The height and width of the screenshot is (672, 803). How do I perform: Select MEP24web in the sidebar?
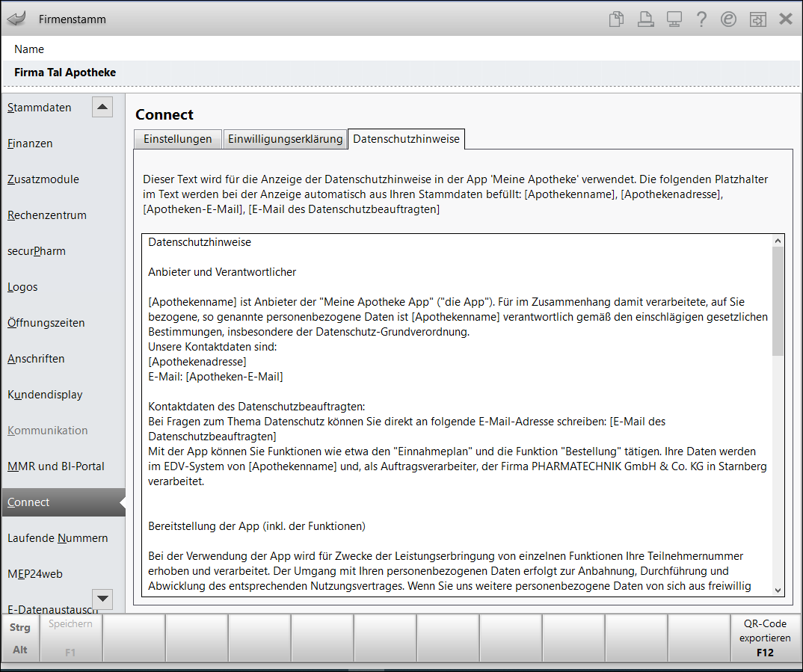pos(35,574)
